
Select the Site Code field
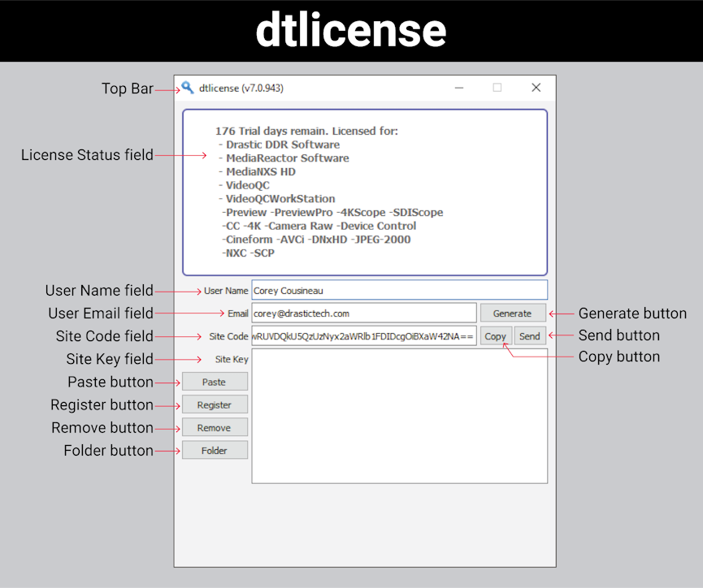[364, 336]
